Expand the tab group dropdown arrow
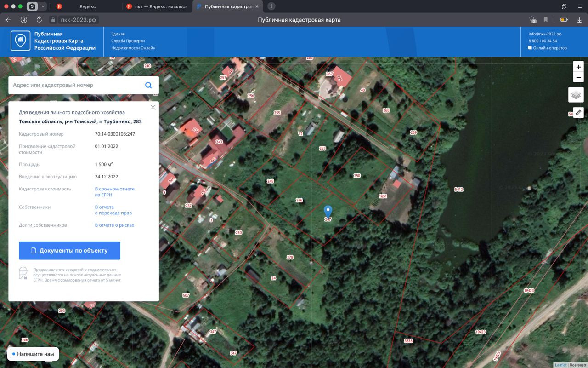The height and width of the screenshot is (368, 588). click(43, 6)
